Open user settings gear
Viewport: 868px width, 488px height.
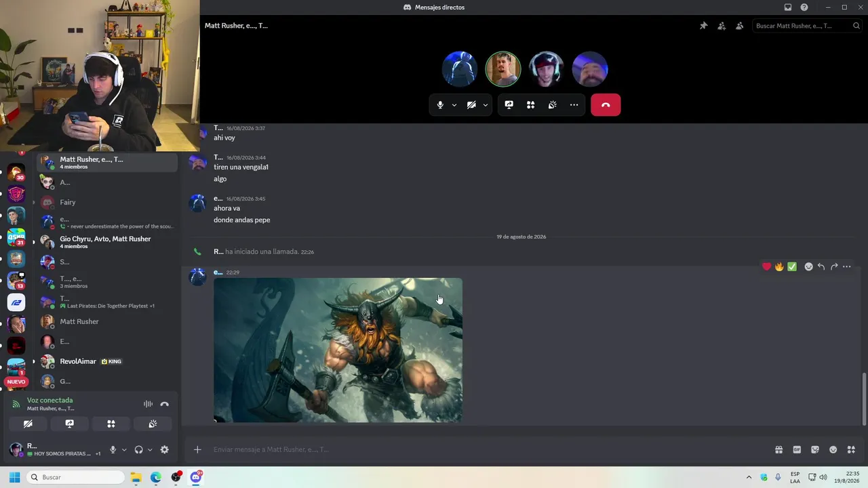click(x=164, y=449)
